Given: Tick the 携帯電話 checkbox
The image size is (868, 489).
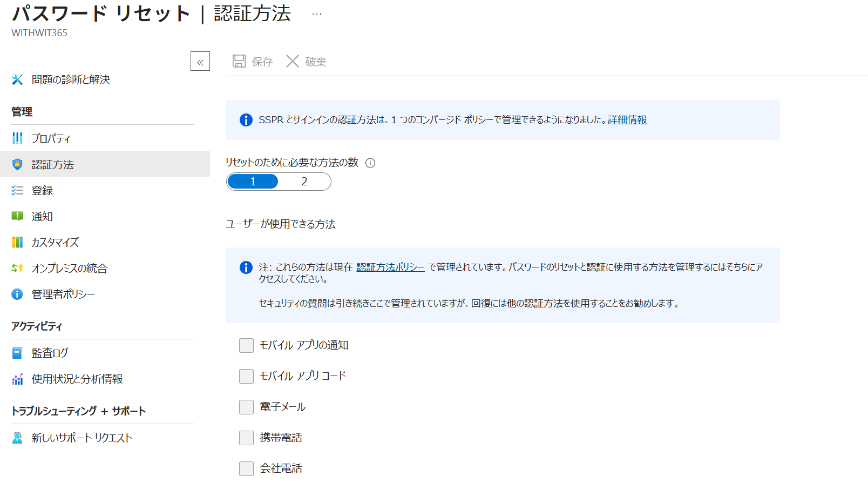Looking at the screenshot, I should pyautogui.click(x=246, y=438).
